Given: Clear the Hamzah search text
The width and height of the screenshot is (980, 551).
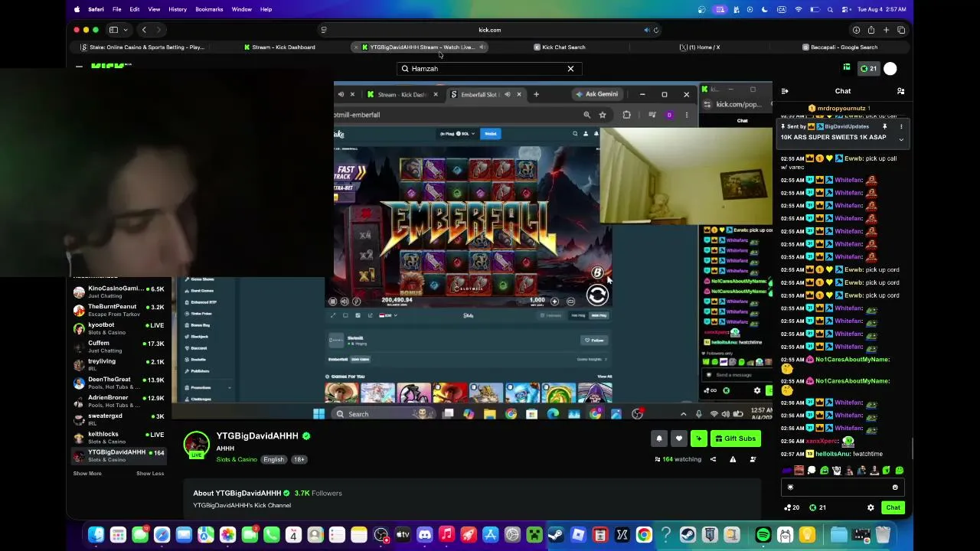Looking at the screenshot, I should click(570, 69).
